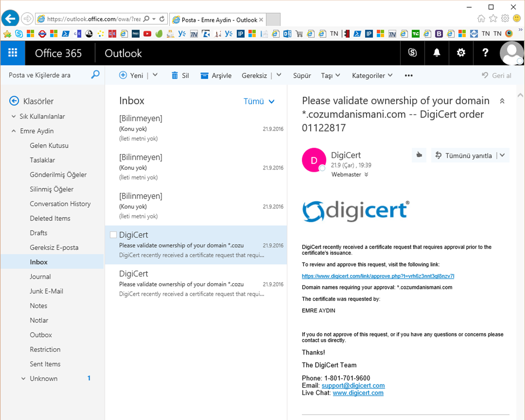The width and height of the screenshot is (525, 420).
Task: Open the Journal folder
Action: pos(40,277)
